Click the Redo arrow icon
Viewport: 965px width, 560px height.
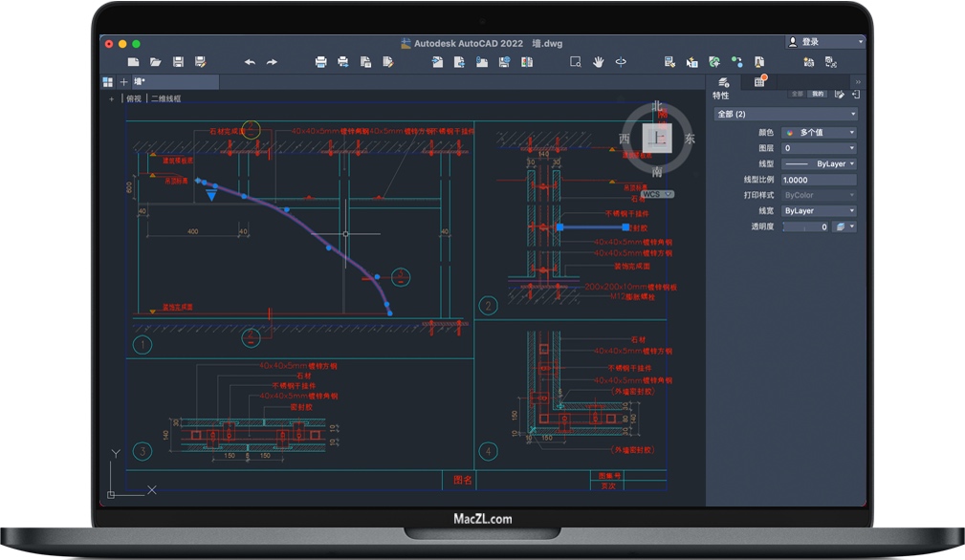(x=272, y=62)
